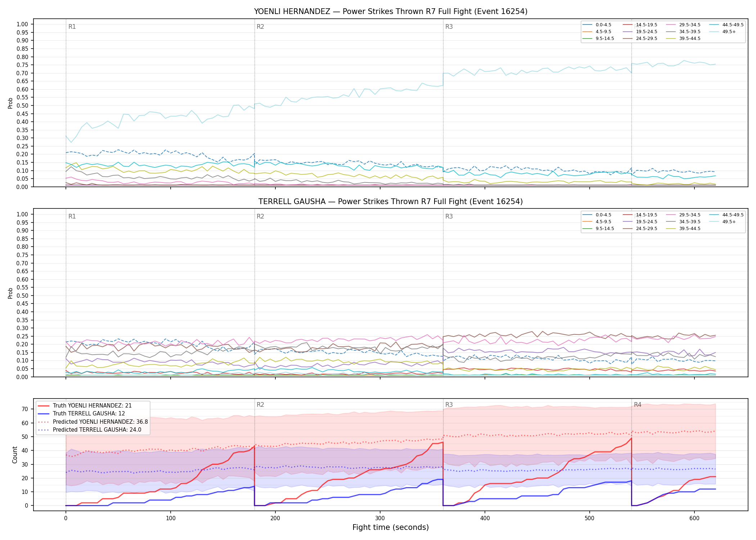Click the 'Count' y-axis label
The height and width of the screenshot is (540, 756).
point(15,455)
